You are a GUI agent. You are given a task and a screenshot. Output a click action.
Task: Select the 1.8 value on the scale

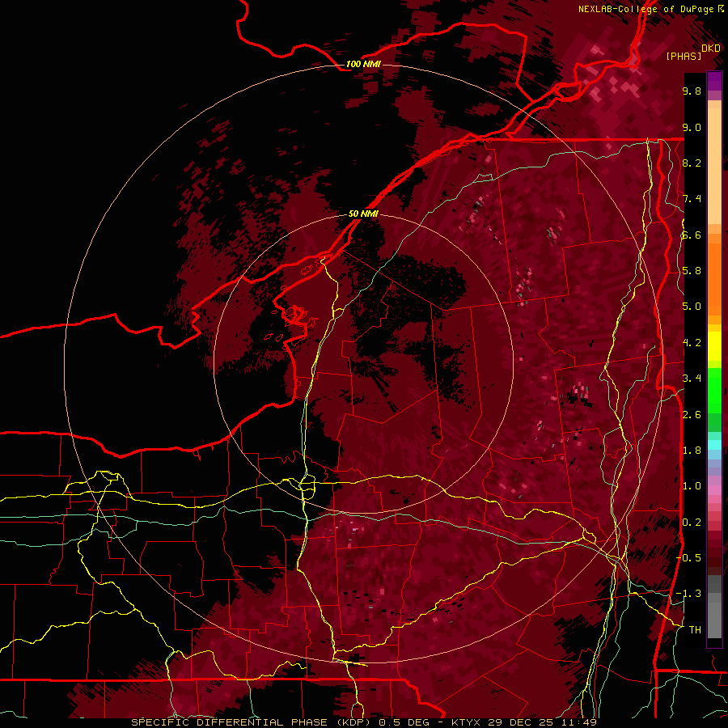pyautogui.click(x=692, y=451)
